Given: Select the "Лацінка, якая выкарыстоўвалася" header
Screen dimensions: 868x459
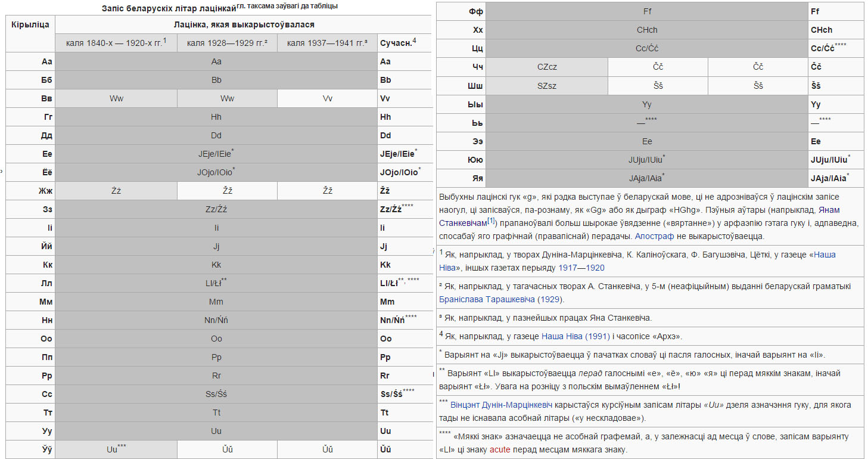Looking at the screenshot, I should pos(244,24).
